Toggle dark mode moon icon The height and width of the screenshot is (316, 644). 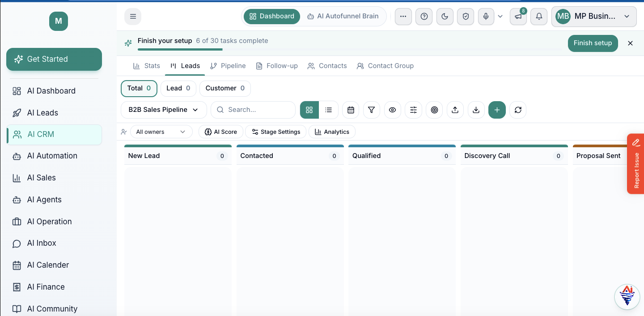click(445, 17)
